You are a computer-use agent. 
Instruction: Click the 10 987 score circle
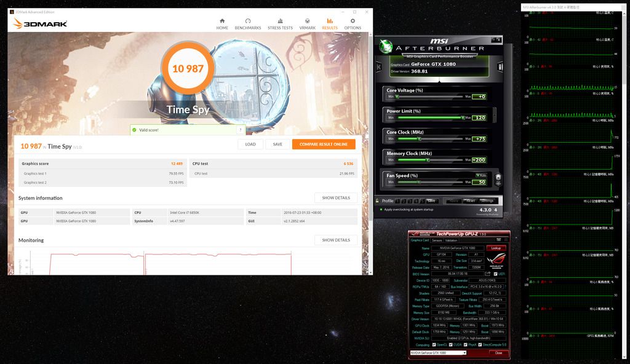coord(188,68)
